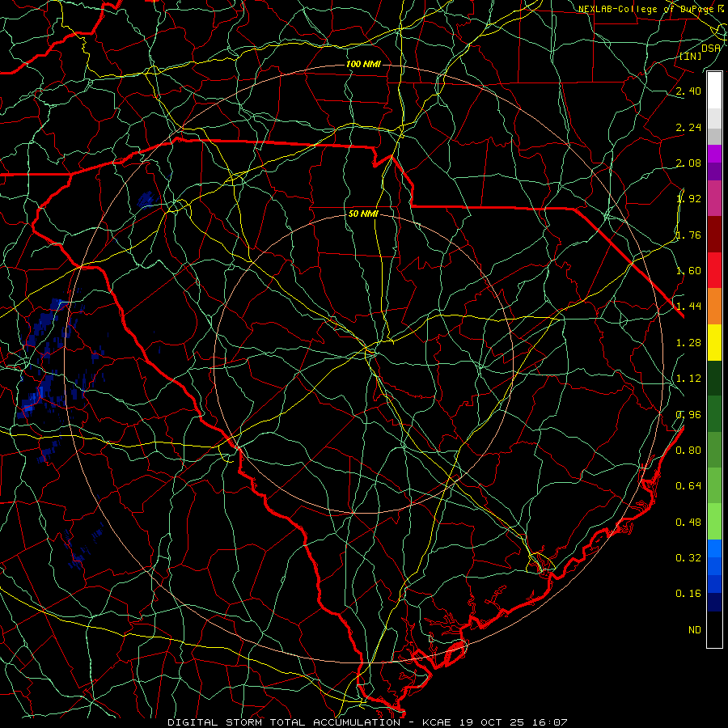
Task: Click the pink swatch beside 1.92
Action: coord(714,198)
